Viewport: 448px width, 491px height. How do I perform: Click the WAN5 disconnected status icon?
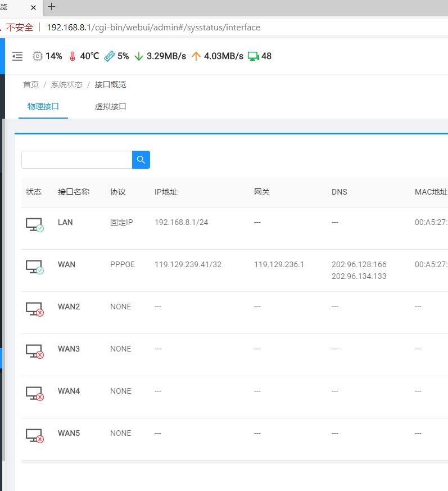(34, 436)
